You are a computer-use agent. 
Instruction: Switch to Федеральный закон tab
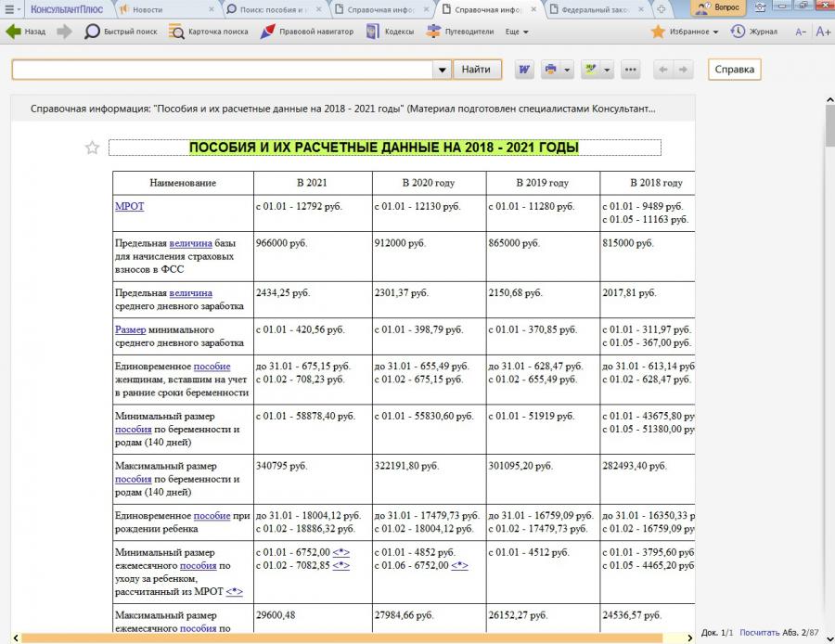point(594,8)
